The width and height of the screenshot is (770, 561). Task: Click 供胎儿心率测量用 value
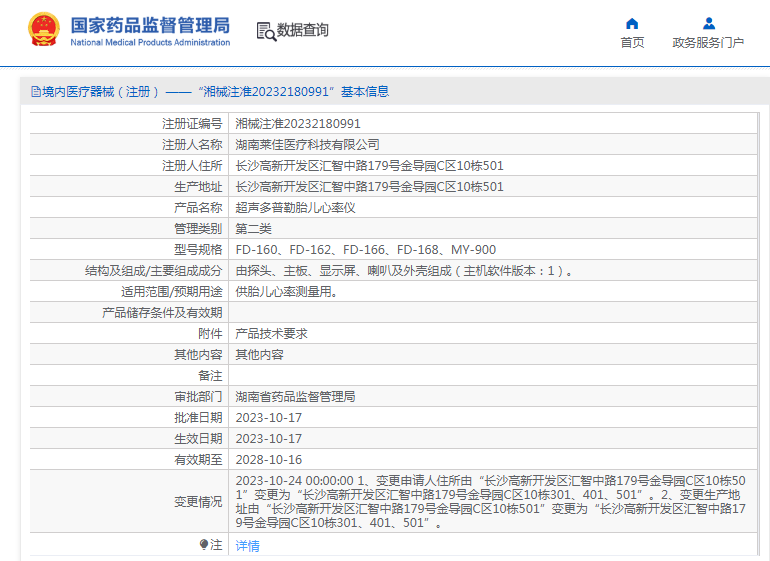[286, 292]
